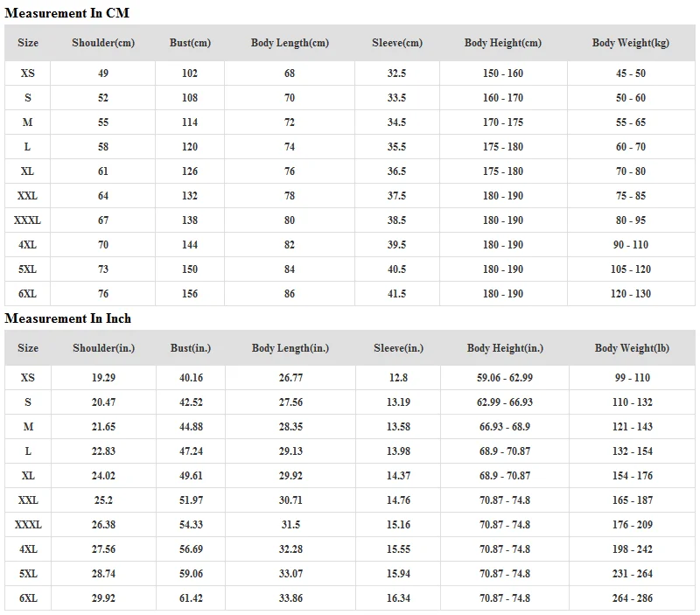700x615 pixels.
Task: Select the 6XL size cell in inch table
Action: [x=28, y=598]
